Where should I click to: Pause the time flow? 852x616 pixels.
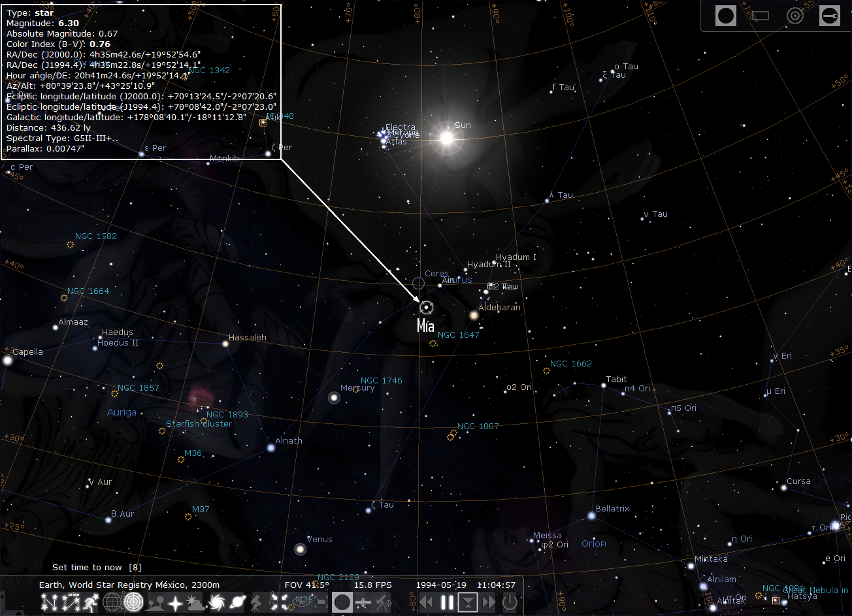coord(447,602)
